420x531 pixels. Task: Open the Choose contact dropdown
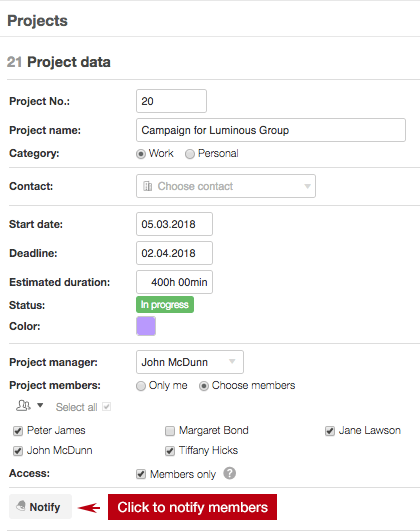click(x=226, y=186)
